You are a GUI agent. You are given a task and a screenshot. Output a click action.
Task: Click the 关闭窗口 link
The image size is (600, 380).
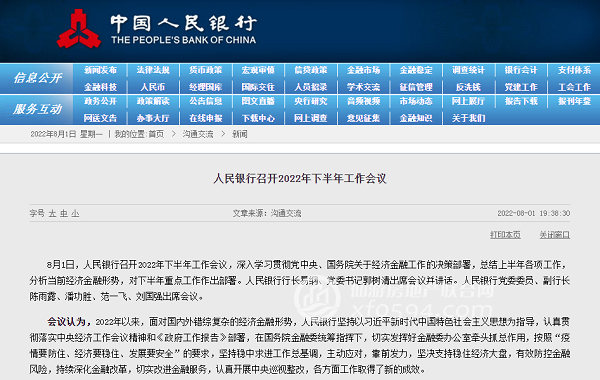(554, 235)
